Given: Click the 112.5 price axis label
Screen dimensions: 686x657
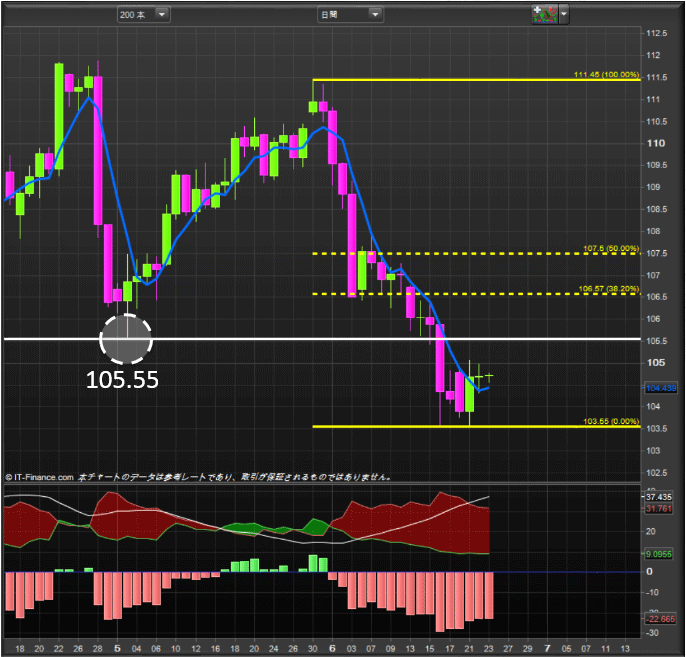Looking at the screenshot, I should (x=657, y=33).
